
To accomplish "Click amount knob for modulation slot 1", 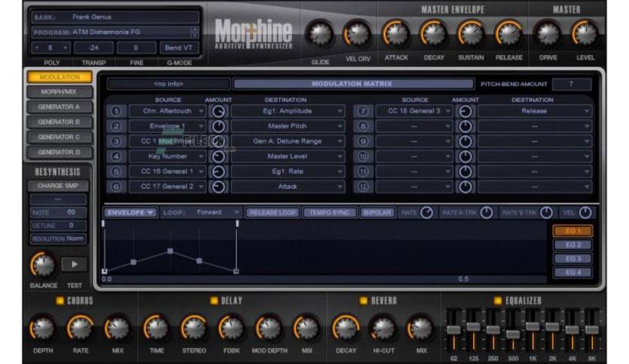I will tap(219, 111).
